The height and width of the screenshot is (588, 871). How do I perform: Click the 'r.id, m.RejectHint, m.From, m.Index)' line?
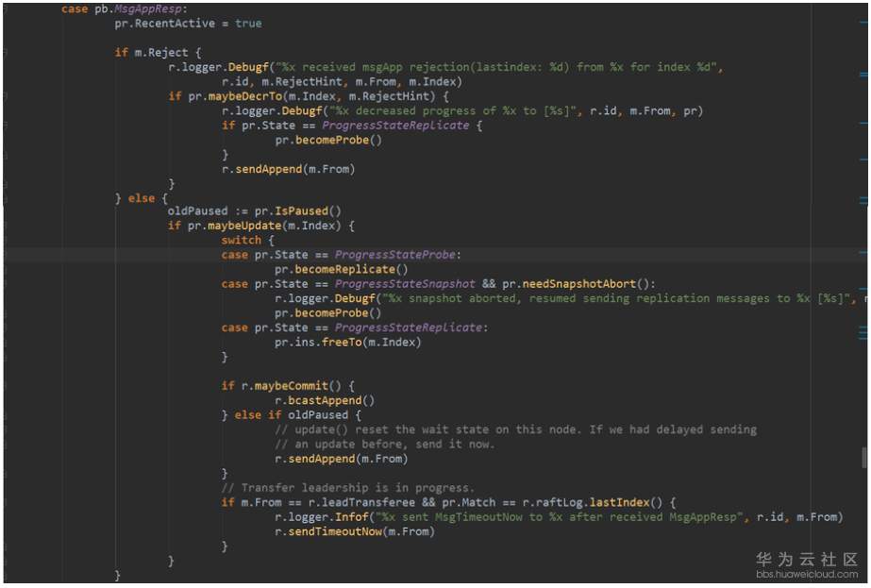[x=342, y=82]
